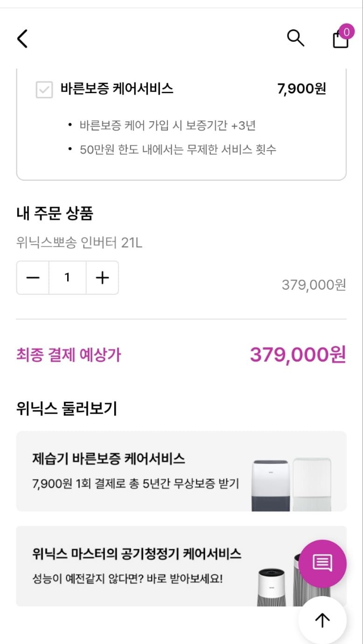Open search with the magnifier icon
Screen dimensions: 363x644
pos(295,38)
